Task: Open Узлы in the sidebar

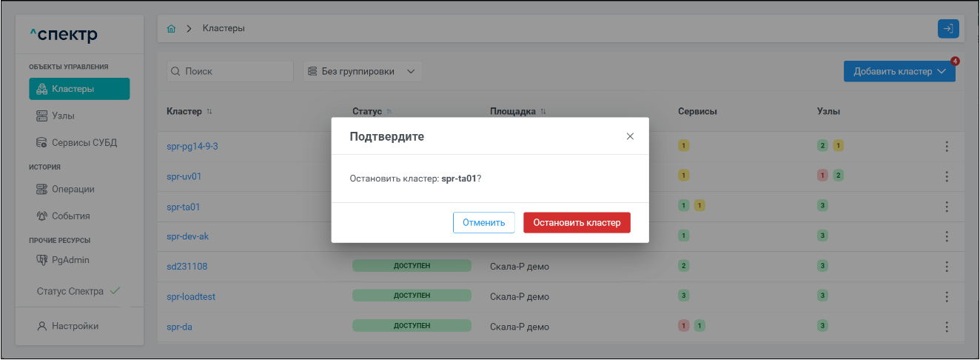Action: tap(63, 116)
